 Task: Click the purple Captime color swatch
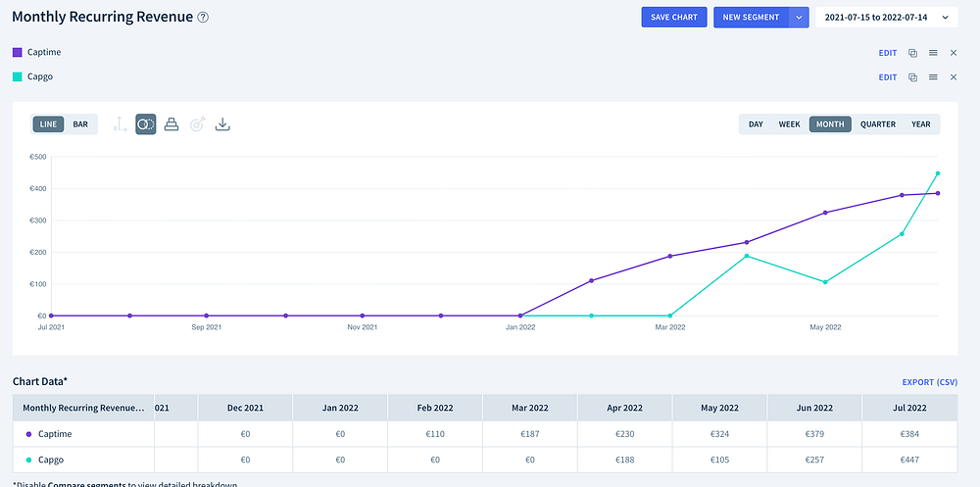(17, 52)
